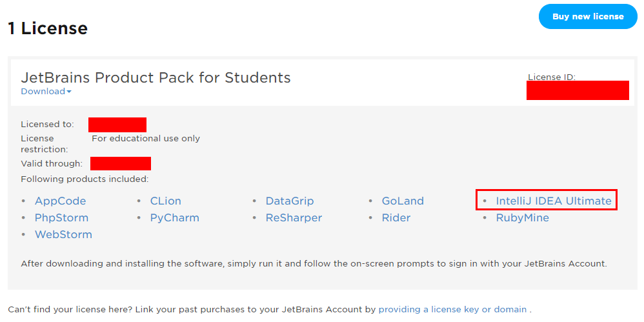This screenshot has width=644, height=322.
Task: Click the redacted Licensed to name
Action: (117, 125)
